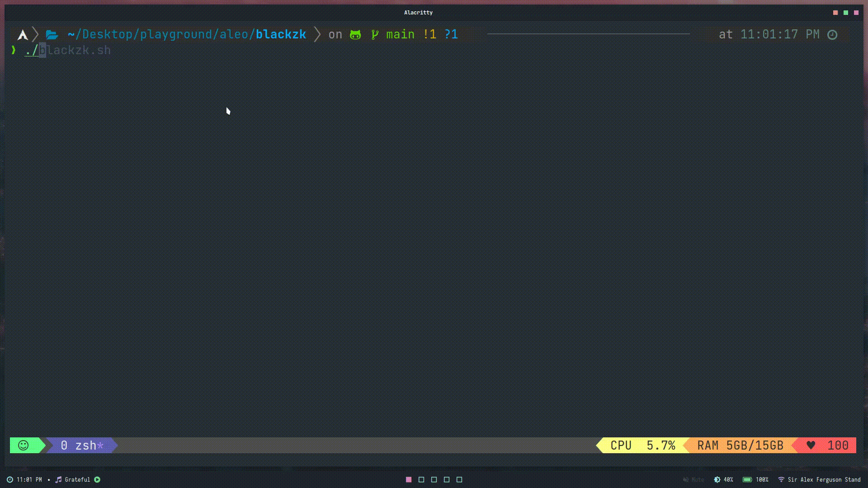868x488 pixels.
Task: Click the brightness 40% indicator
Action: (x=723, y=479)
